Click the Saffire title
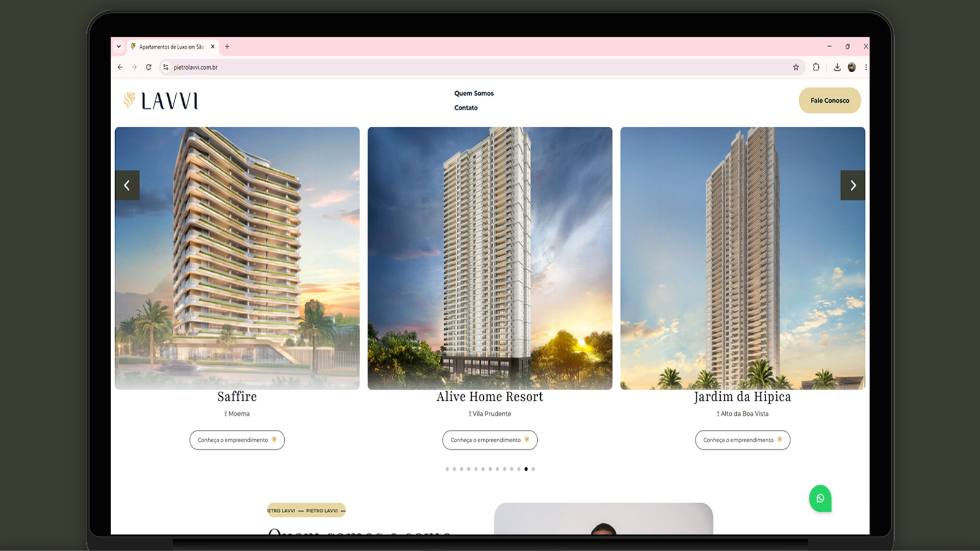 [237, 397]
